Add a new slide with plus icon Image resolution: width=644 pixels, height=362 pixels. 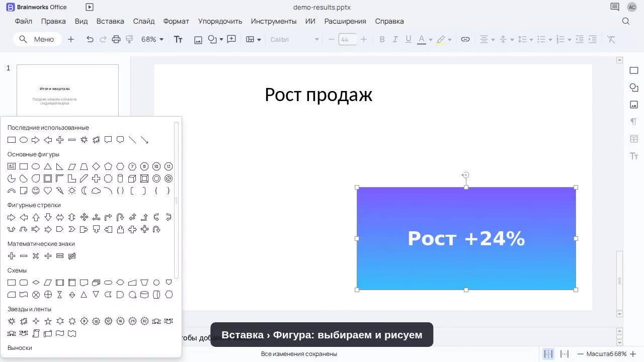(71, 39)
